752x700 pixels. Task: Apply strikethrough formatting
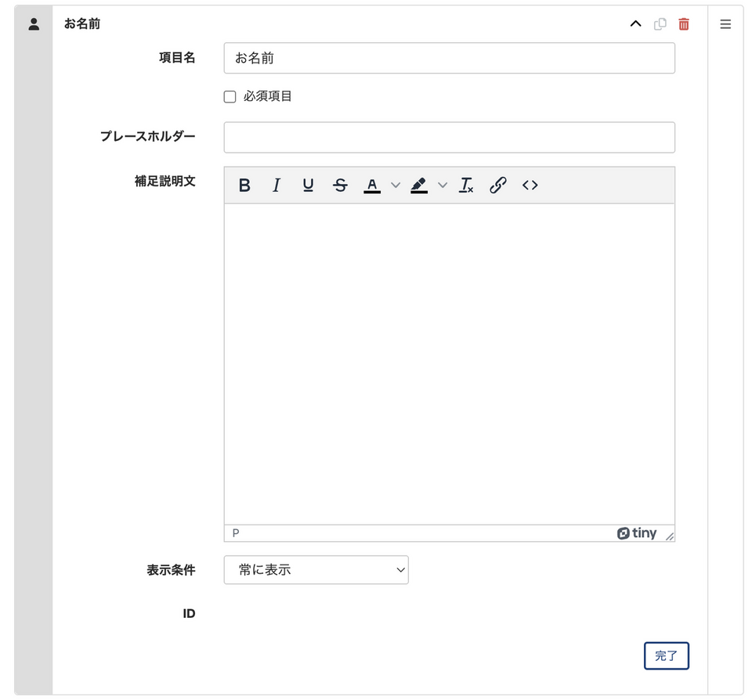(x=340, y=186)
